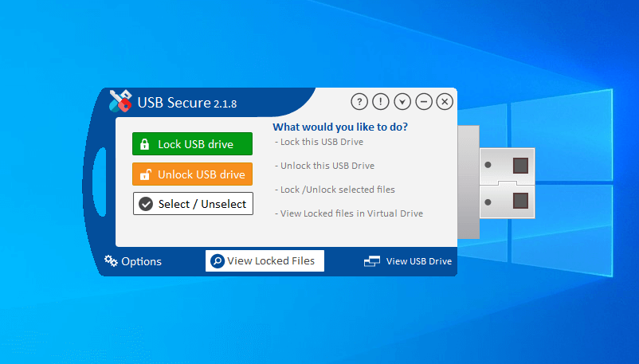Open Options with the gear icon
639x364 pixels.
tap(132, 261)
